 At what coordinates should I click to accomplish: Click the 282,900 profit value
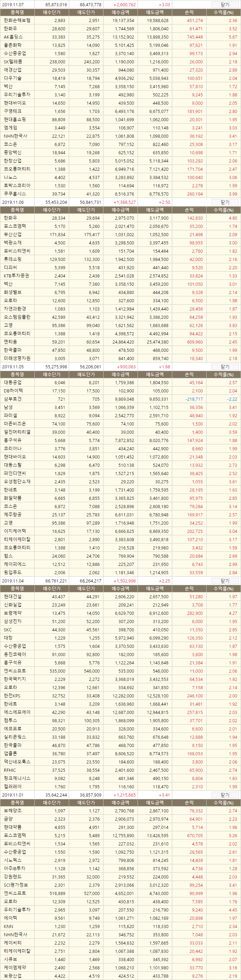click(x=195, y=613)
